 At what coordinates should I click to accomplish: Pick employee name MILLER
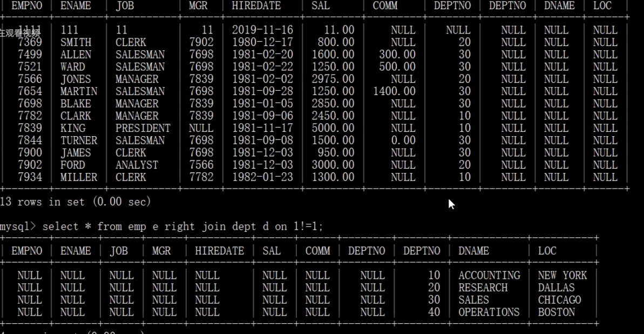pos(79,177)
